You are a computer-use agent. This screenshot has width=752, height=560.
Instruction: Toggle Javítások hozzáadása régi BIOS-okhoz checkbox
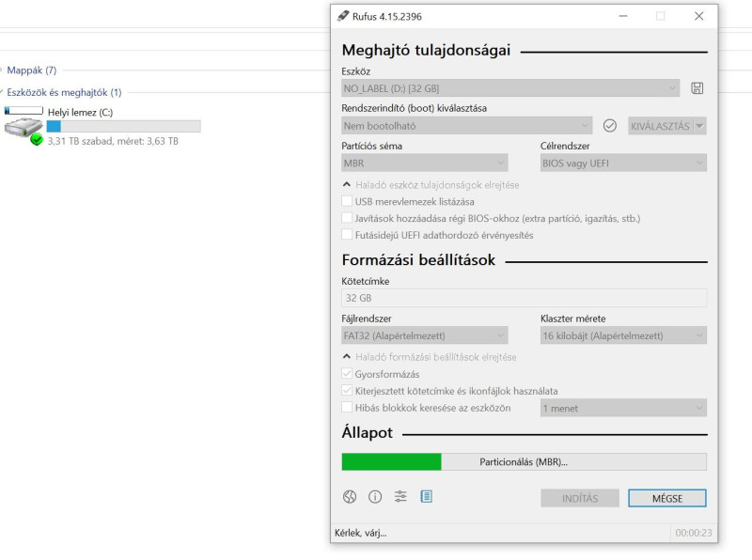pyautogui.click(x=347, y=218)
